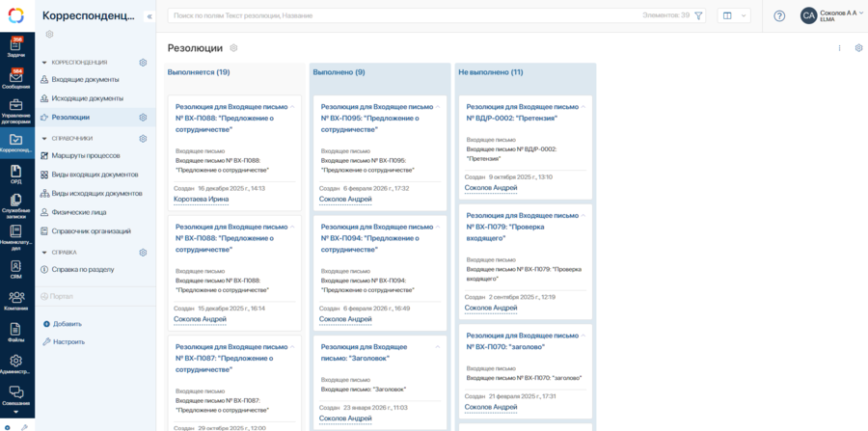The height and width of the screenshot is (431, 868).
Task: Collapse the КОРРЕСПОНДЕНЦИЯ group in the menu
Action: coord(44,63)
